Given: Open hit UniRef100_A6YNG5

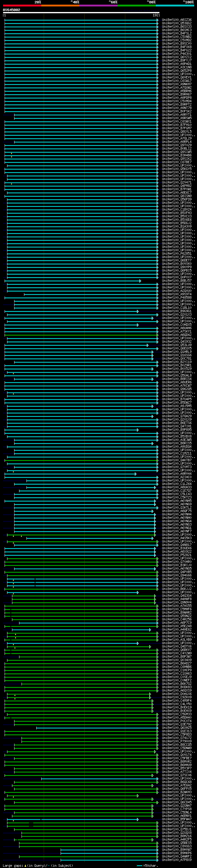Looking at the screenshot, I should click(x=177, y=568).
